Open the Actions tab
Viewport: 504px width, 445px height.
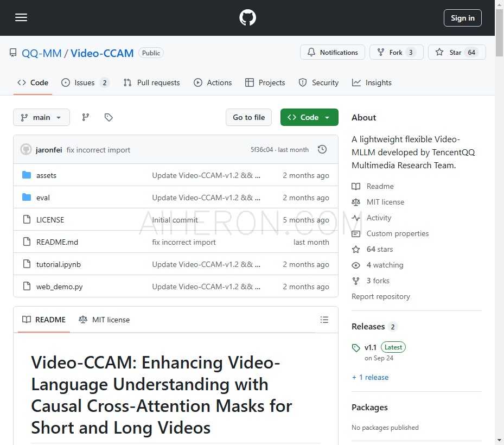coord(213,82)
